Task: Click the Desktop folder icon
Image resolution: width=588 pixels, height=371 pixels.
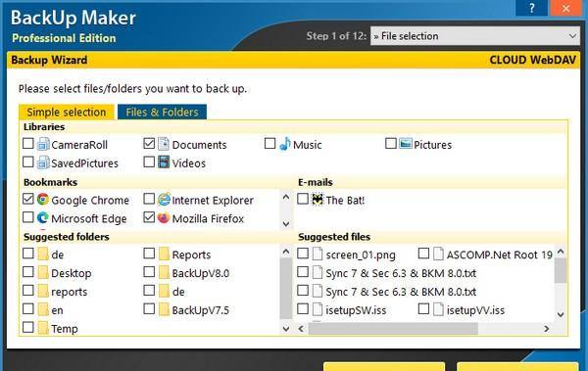Action: coord(43,272)
